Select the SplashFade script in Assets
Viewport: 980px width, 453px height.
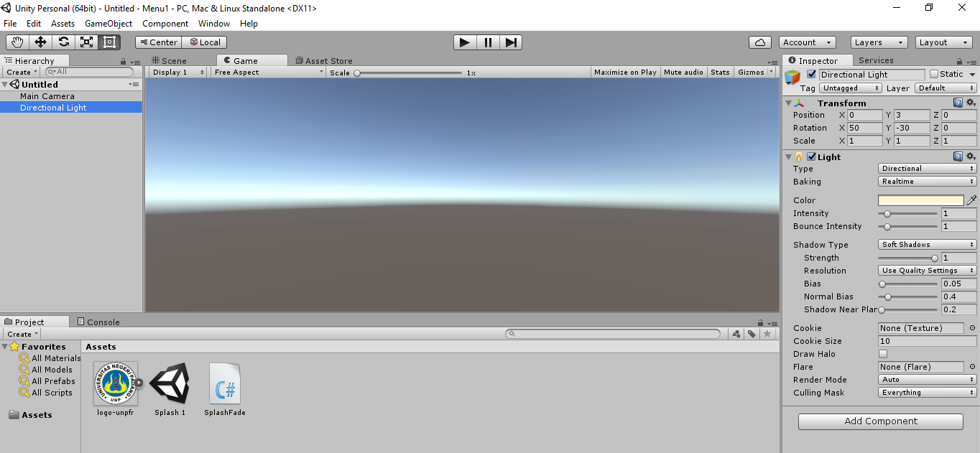(x=225, y=384)
